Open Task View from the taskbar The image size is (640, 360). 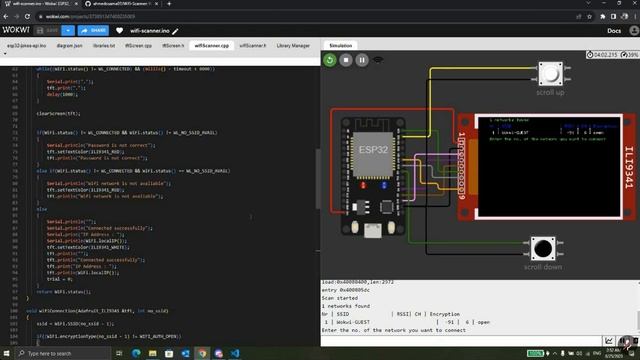click(x=119, y=353)
